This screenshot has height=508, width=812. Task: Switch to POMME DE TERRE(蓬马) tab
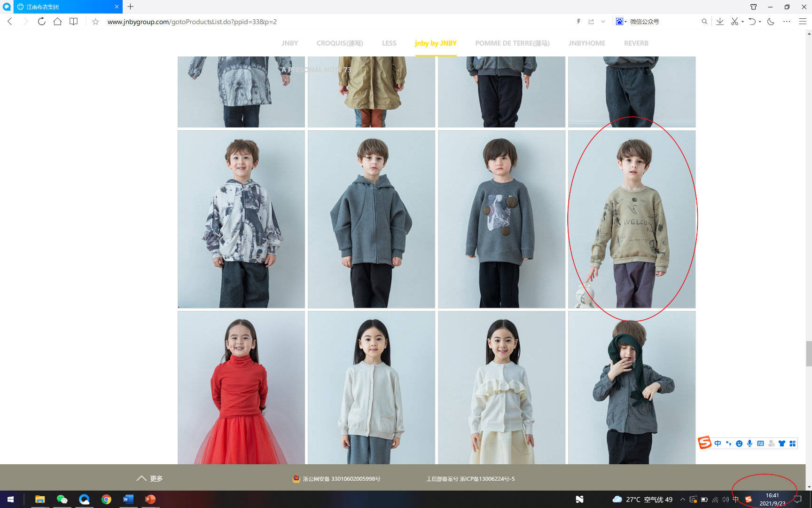coord(512,43)
